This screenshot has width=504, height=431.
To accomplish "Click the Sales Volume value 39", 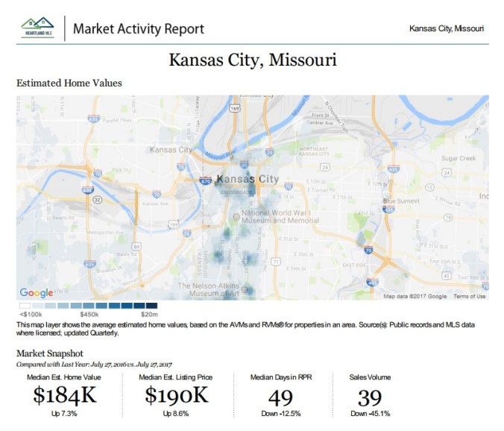I will pos(370,398).
